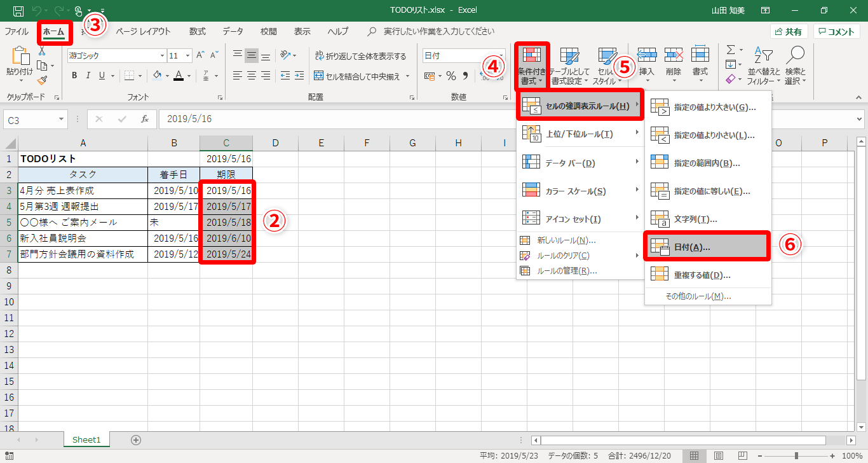Align text to the right

pos(266,76)
